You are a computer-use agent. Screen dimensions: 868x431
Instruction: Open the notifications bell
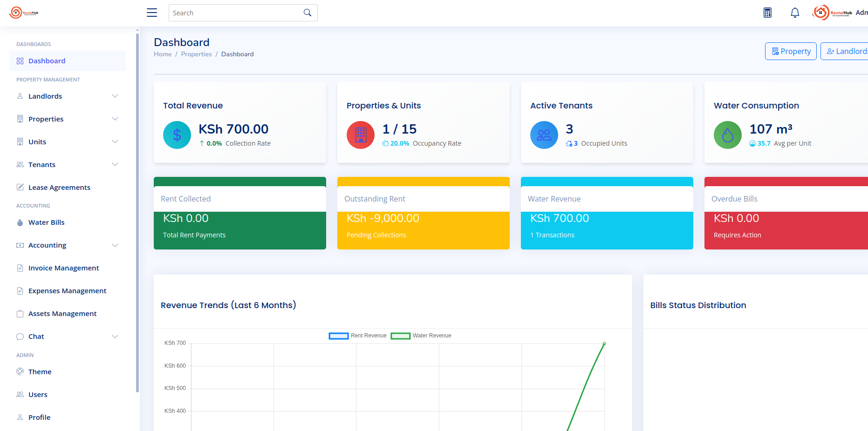795,13
